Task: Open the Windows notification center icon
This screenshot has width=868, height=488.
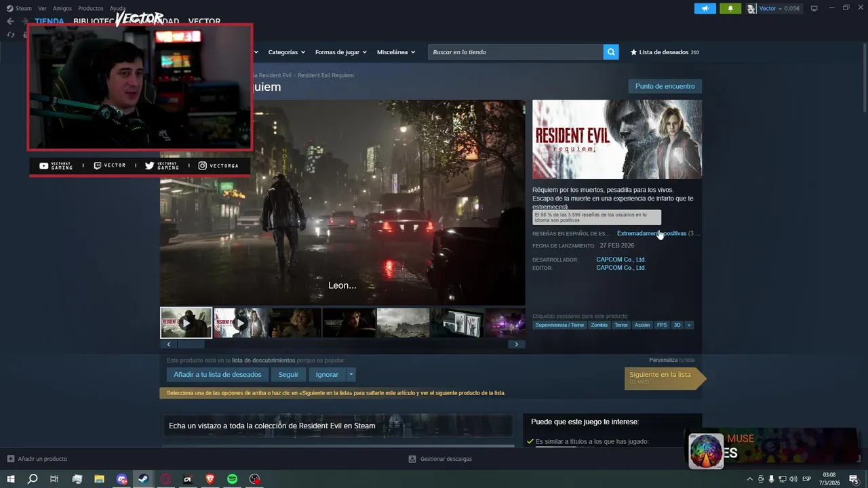Action: [854, 479]
